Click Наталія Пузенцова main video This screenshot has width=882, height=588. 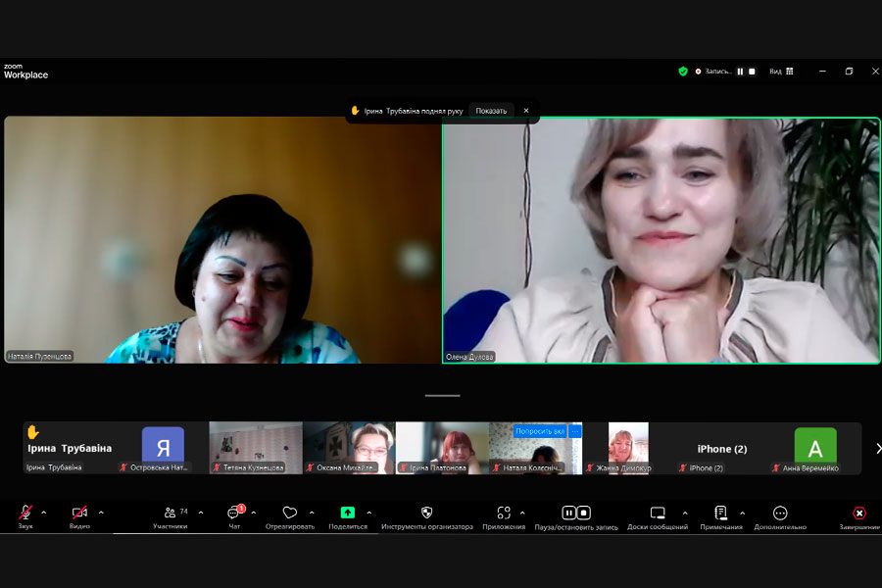point(222,240)
